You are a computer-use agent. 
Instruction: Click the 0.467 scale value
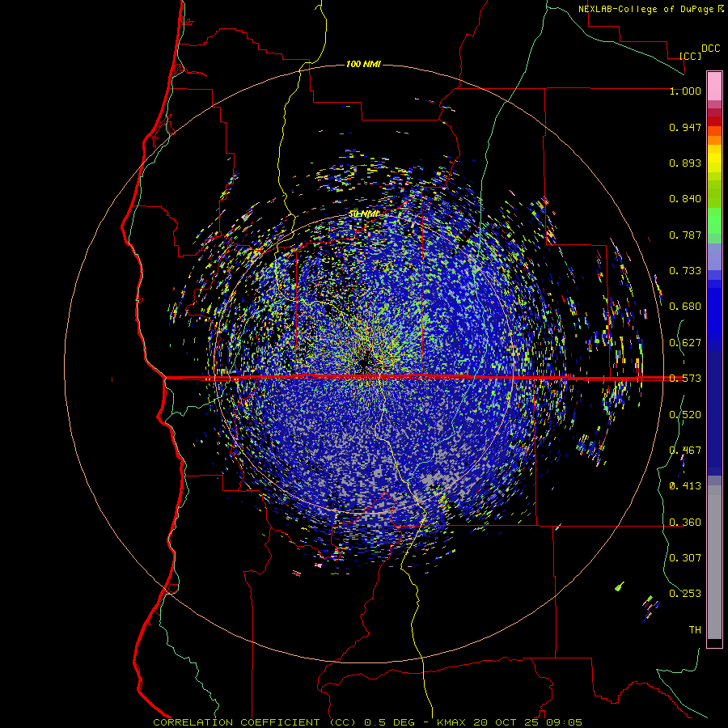click(x=685, y=451)
